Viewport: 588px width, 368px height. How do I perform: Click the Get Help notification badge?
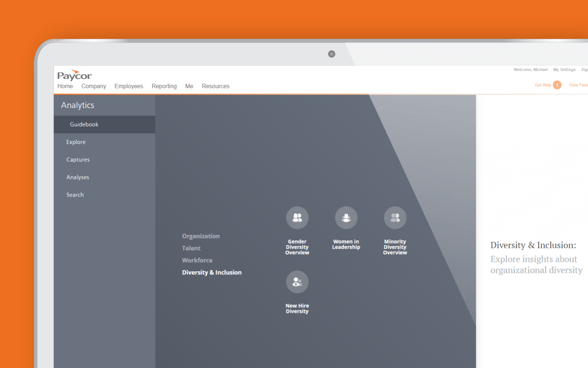point(557,85)
